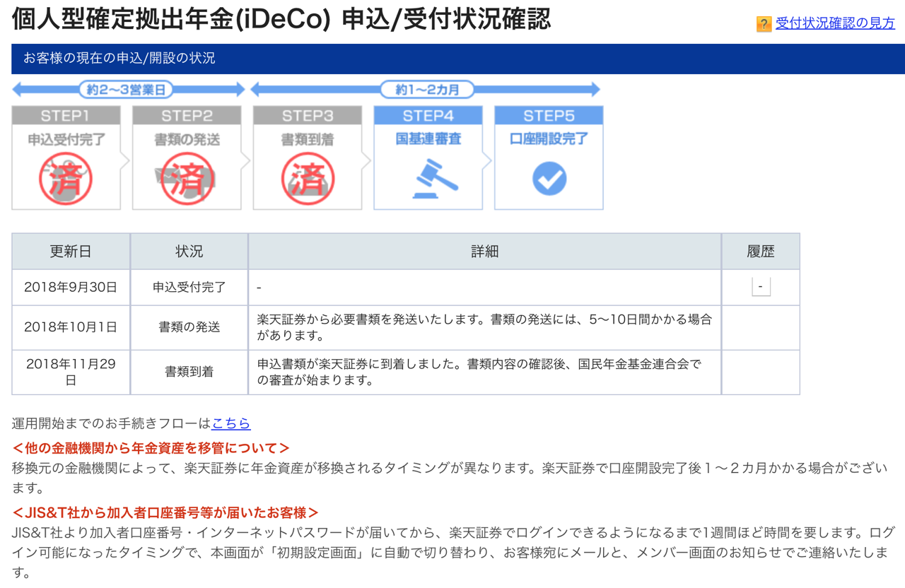
Task: Select the 詳細 column header
Action: (484, 252)
